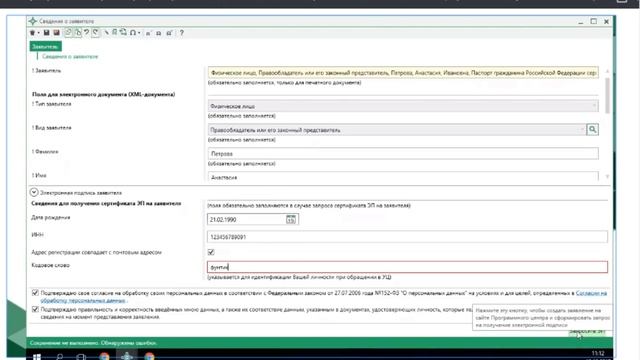Click the third of three icons before help

[169, 33]
